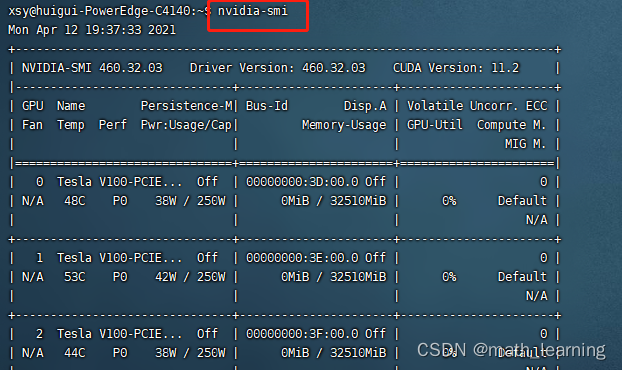Click Driver Version: 460.32.03
The height and width of the screenshot is (370, 622).
278,68
